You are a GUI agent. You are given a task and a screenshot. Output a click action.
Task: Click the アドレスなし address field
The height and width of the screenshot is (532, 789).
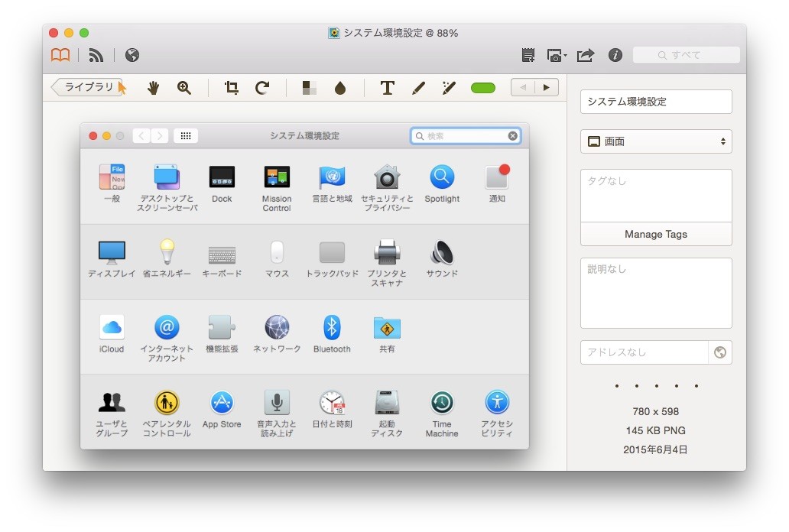click(x=644, y=352)
